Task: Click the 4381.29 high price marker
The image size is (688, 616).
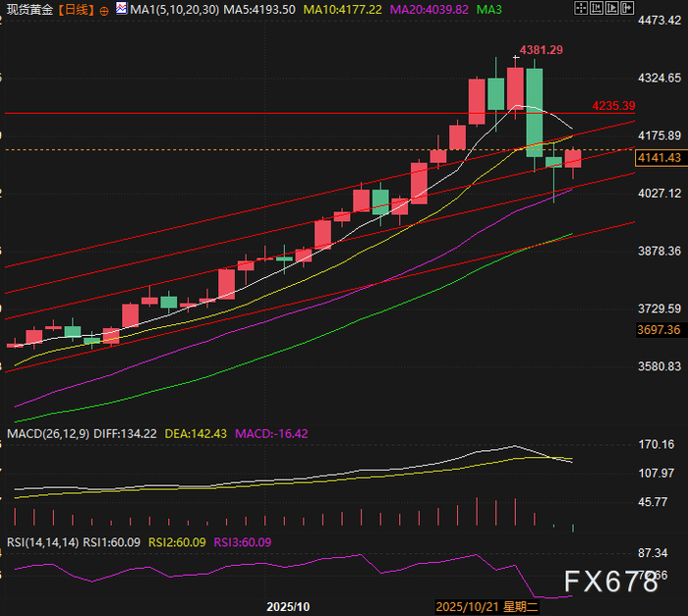Action: point(541,50)
